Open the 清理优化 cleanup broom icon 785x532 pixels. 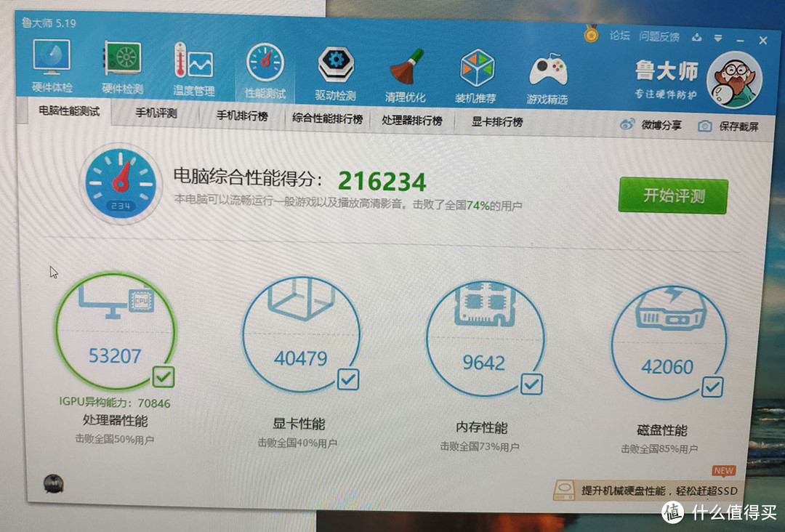click(x=406, y=75)
